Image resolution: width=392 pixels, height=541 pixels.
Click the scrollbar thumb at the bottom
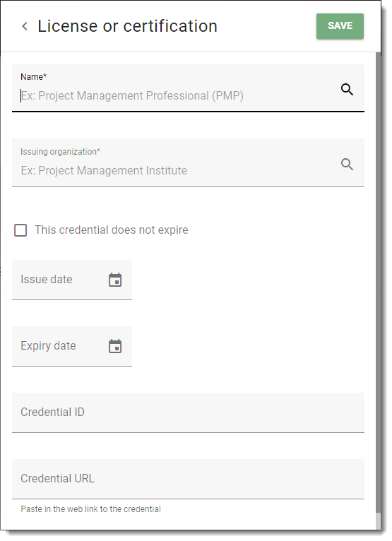(379, 521)
